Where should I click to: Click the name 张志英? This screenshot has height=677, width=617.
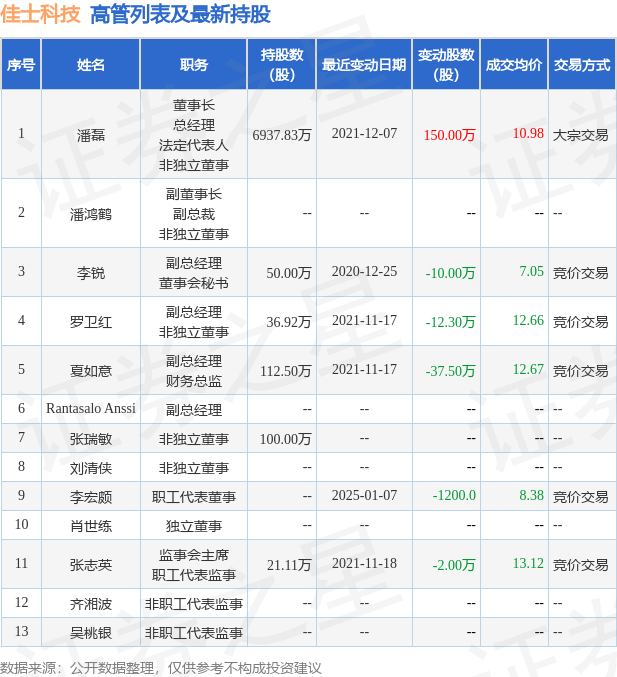pos(91,565)
